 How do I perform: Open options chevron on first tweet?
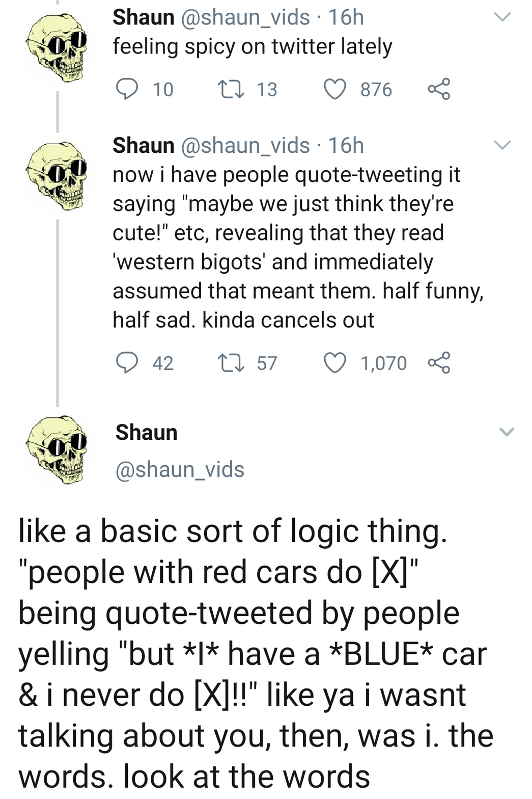point(502,17)
